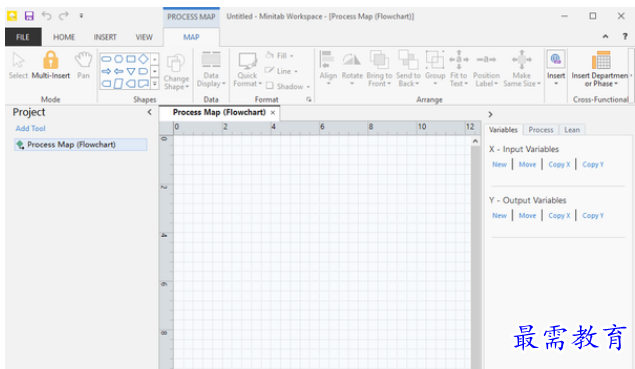
Task: Click New under X - Input Variables
Action: [x=499, y=164]
